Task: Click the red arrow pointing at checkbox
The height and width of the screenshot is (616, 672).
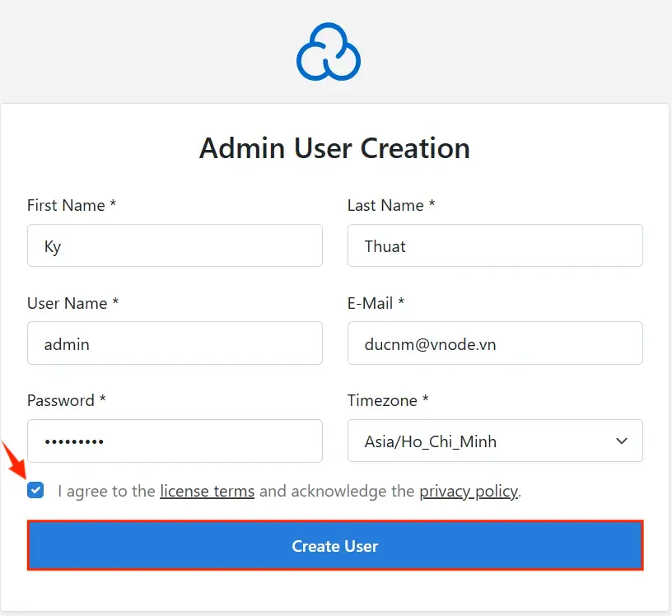Action: point(14,460)
